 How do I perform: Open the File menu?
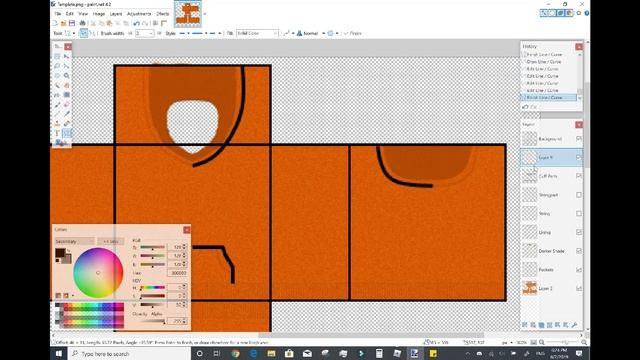tap(58, 14)
